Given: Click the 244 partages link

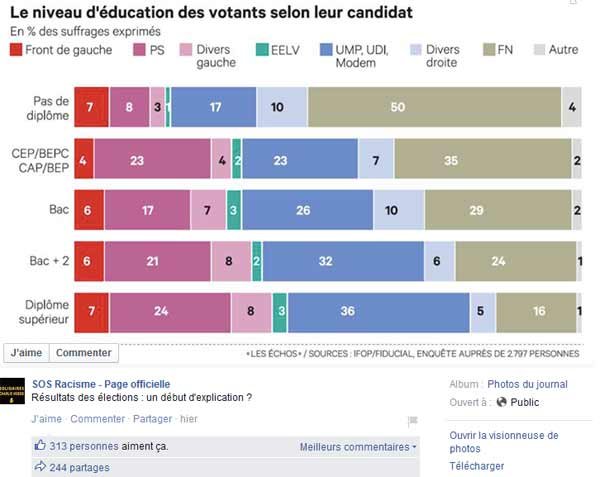Looking at the screenshot, I should pyautogui.click(x=79, y=467).
